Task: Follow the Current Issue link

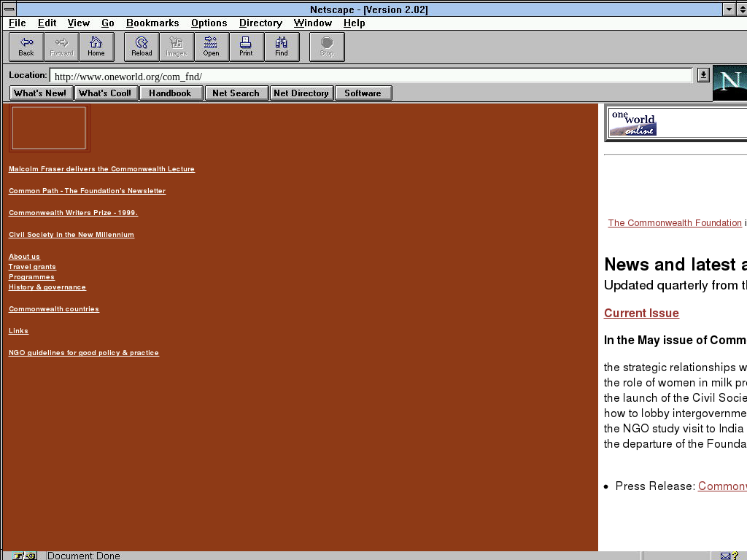Action: pos(641,314)
